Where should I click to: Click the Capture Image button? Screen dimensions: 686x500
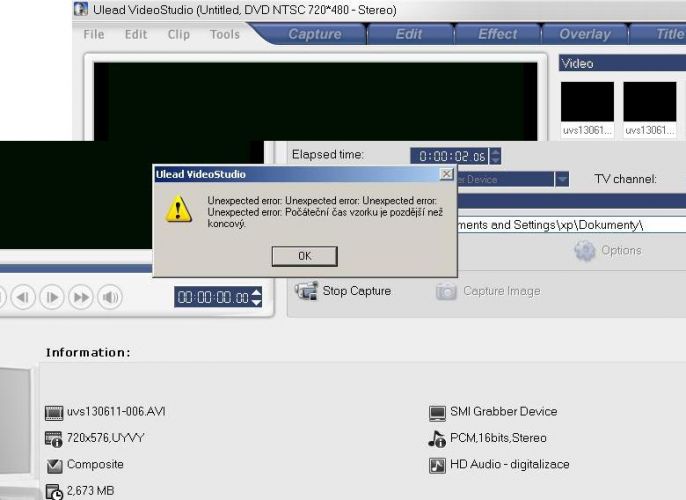click(x=488, y=291)
